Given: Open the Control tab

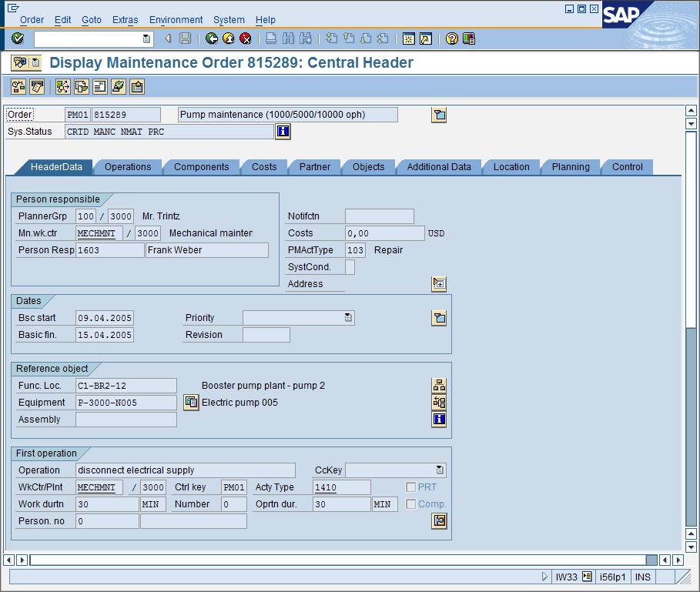Looking at the screenshot, I should (x=628, y=167).
